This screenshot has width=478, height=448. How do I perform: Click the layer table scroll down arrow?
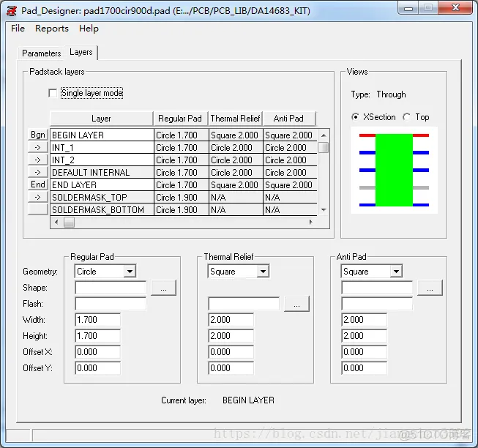324,209
